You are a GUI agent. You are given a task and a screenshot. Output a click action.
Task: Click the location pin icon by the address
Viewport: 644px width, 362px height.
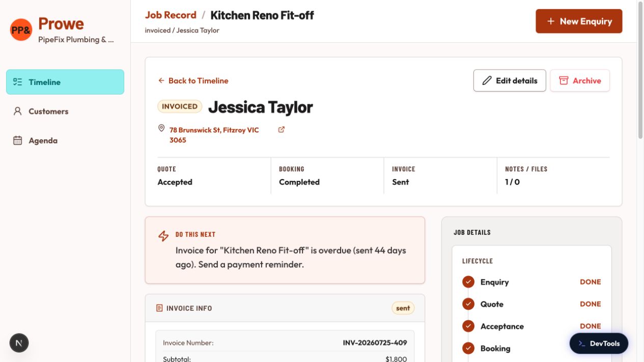click(161, 128)
